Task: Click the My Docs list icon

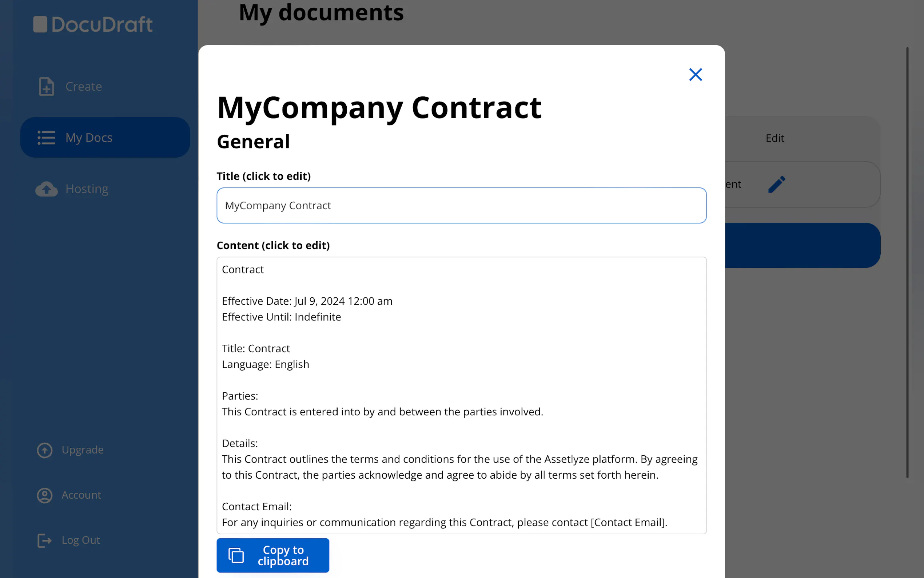Action: (46, 138)
